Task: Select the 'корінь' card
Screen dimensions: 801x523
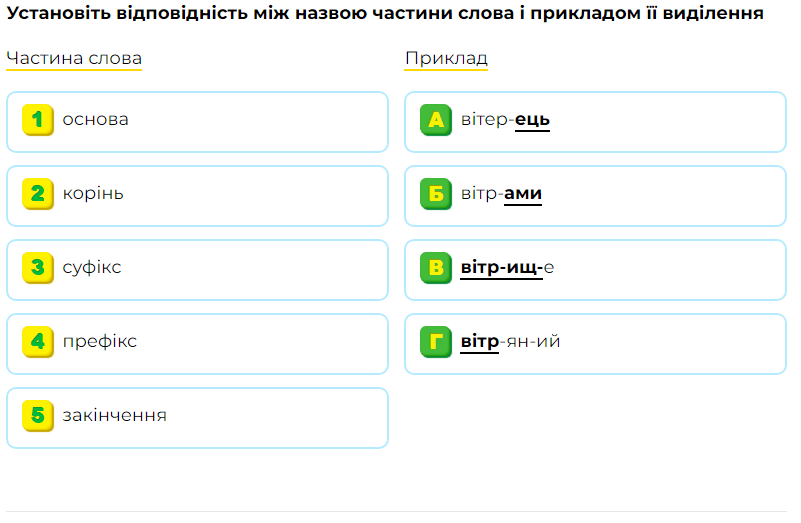Action: pos(197,196)
